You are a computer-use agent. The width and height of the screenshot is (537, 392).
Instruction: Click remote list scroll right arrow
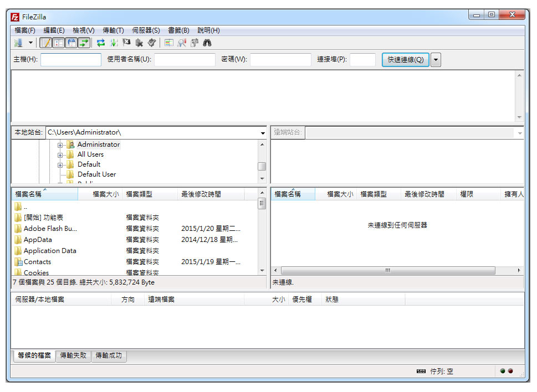pyautogui.click(x=519, y=270)
